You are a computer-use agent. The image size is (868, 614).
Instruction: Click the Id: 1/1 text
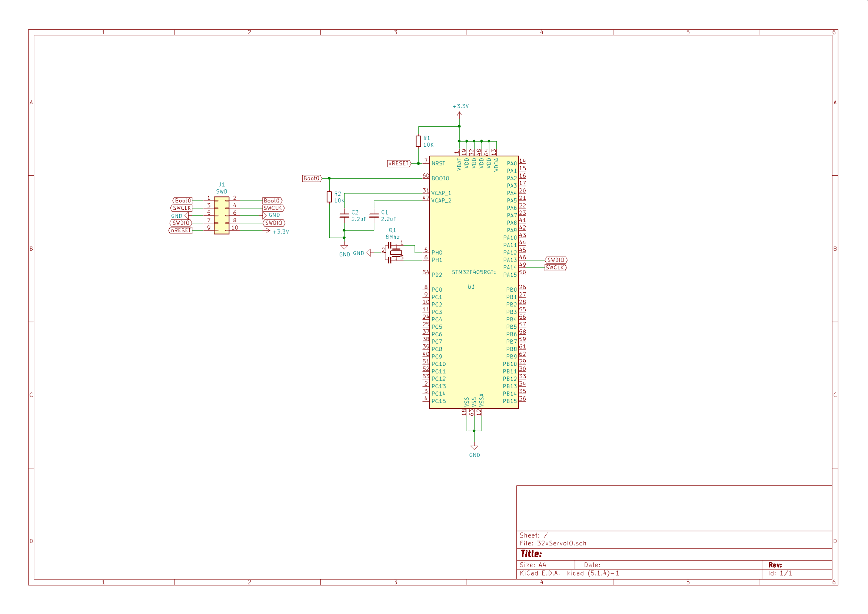[x=779, y=573]
